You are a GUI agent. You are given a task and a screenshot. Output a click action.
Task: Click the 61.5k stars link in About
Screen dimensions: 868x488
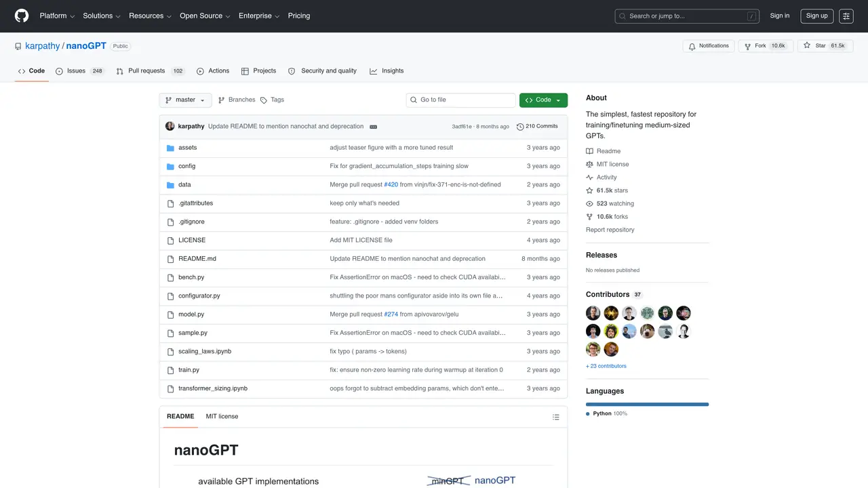point(607,190)
